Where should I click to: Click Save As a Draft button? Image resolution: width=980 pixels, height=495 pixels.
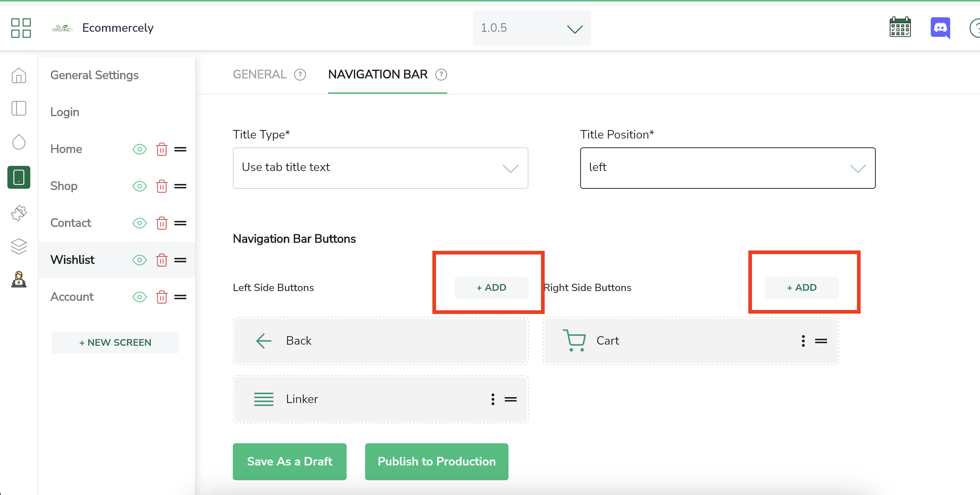coord(289,461)
